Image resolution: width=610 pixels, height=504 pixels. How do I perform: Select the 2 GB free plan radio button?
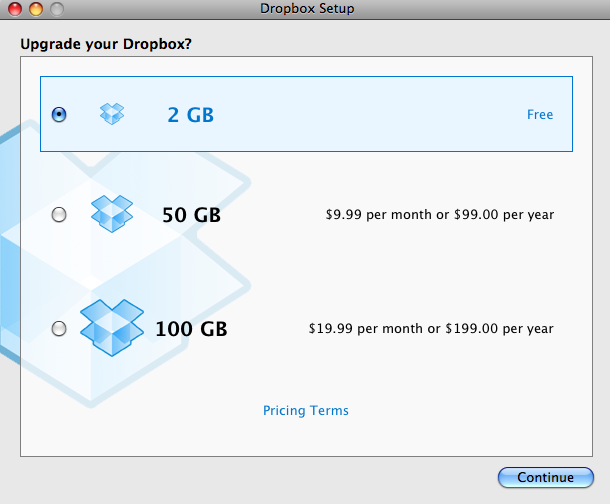[x=59, y=115]
